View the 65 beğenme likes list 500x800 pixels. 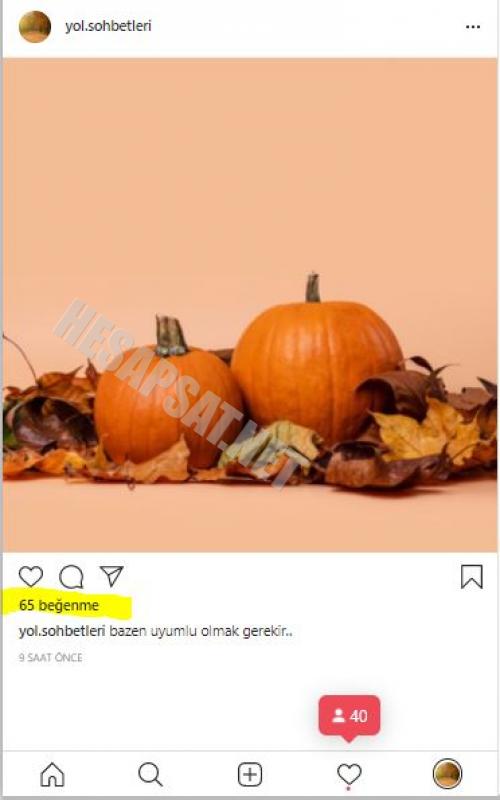tap(59, 606)
